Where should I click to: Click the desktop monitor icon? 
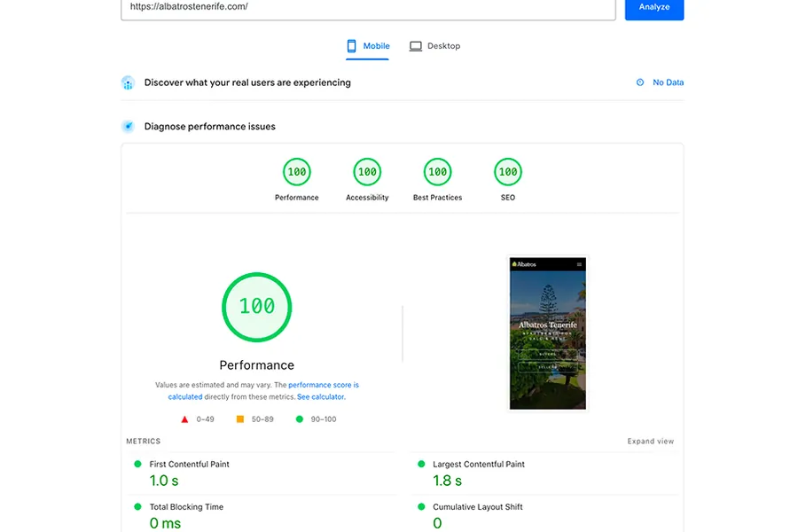[416, 46]
